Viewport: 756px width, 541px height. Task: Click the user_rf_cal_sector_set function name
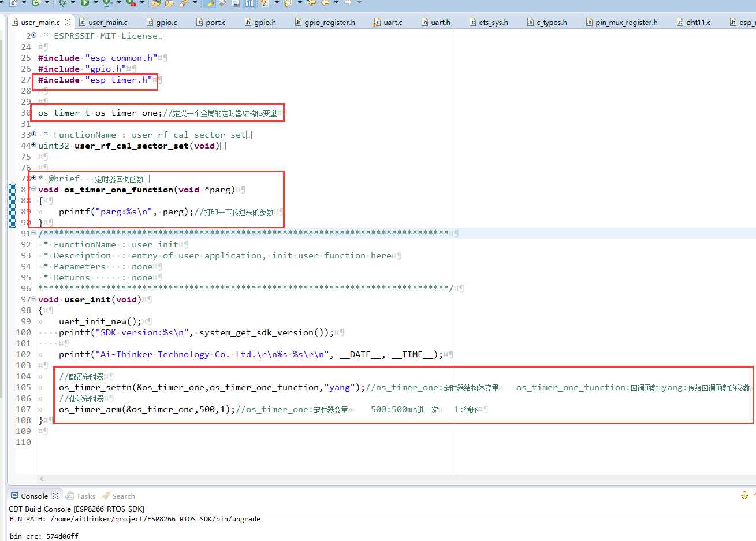click(x=132, y=146)
